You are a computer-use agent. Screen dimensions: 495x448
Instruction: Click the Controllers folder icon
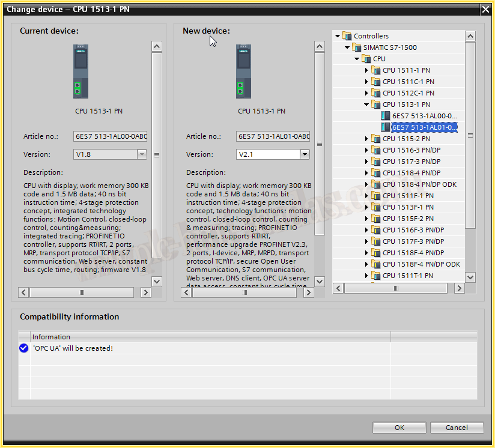coord(347,36)
